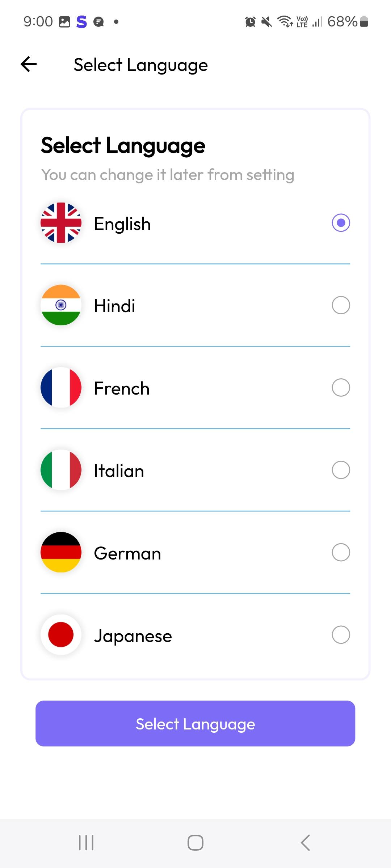Tap the UK flag icon
Viewport: 391px width, 868px height.
pos(61,223)
